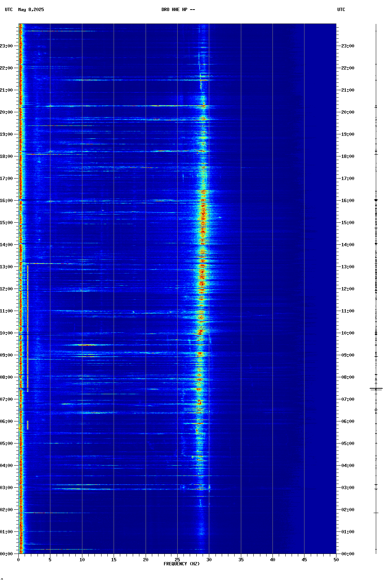Click the 5 Hz frequency tick label

pos(50,560)
